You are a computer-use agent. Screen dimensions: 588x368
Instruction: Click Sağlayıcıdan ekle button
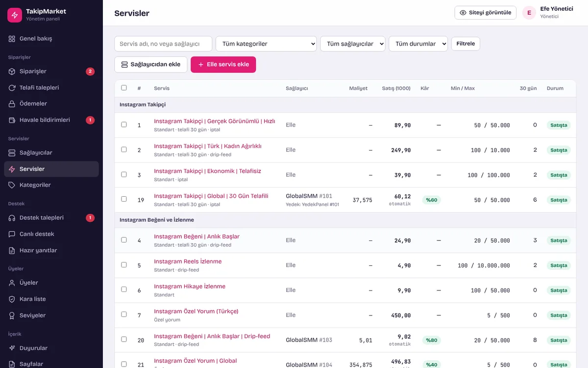[x=151, y=64]
